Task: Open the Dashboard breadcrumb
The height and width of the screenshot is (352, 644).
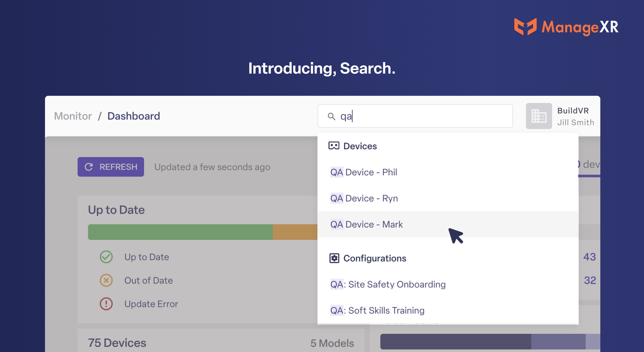Action: pos(134,116)
